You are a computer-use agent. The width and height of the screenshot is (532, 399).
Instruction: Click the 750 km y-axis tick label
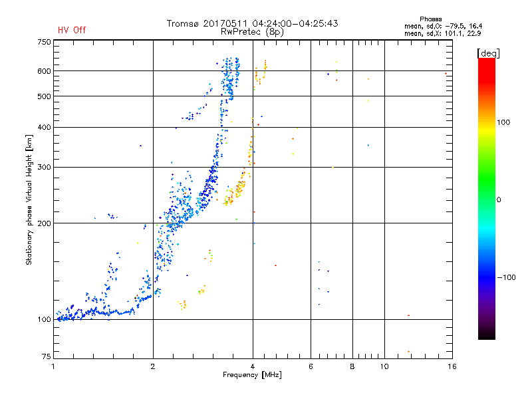(x=44, y=42)
